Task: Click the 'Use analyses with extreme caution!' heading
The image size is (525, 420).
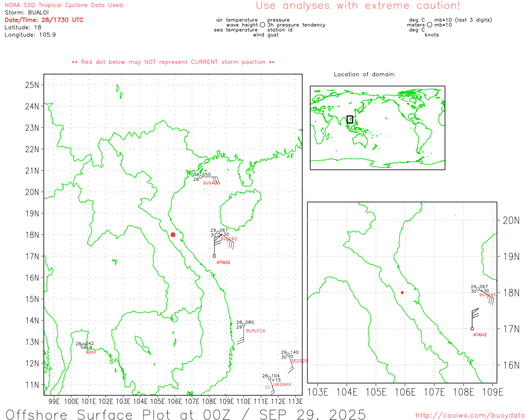Action: (x=358, y=5)
